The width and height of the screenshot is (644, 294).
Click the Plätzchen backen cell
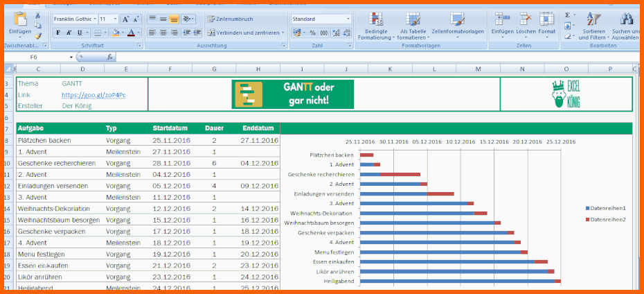click(x=44, y=140)
